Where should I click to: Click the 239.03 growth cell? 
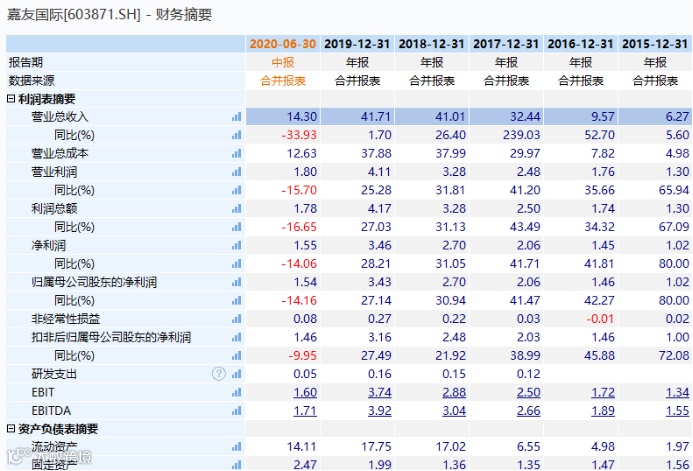tap(506, 135)
